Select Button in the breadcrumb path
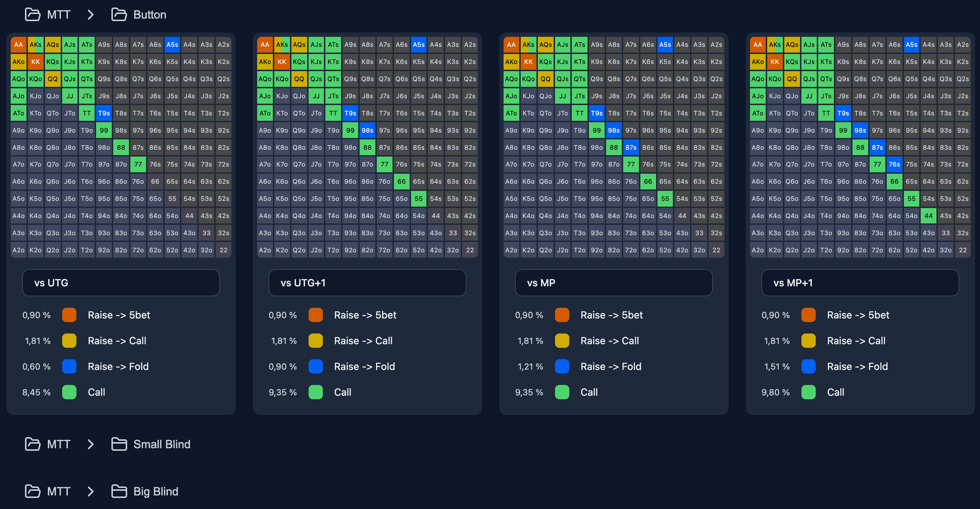The image size is (980, 509). 149,14
